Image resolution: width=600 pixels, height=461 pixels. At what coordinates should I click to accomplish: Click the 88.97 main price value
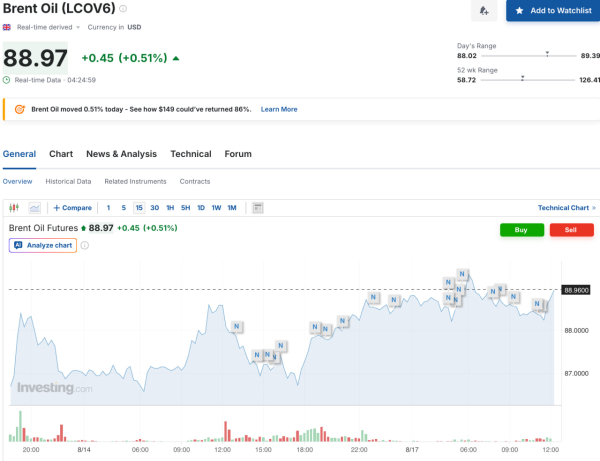(35, 58)
